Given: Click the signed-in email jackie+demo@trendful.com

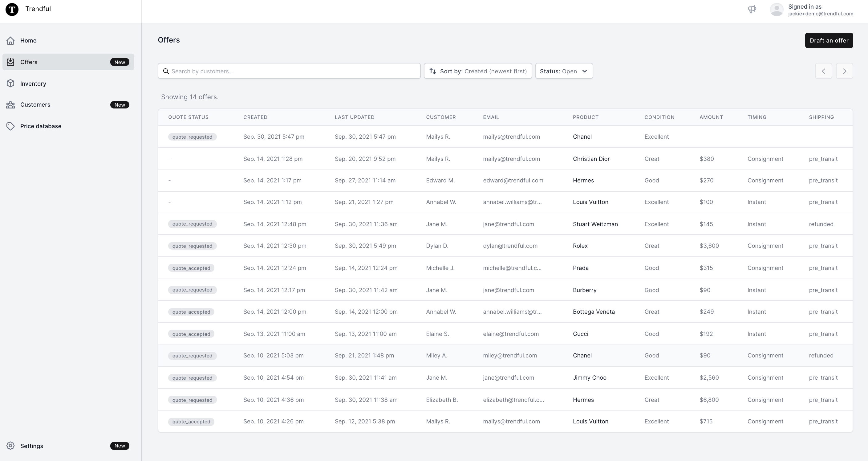Looking at the screenshot, I should [x=821, y=14].
